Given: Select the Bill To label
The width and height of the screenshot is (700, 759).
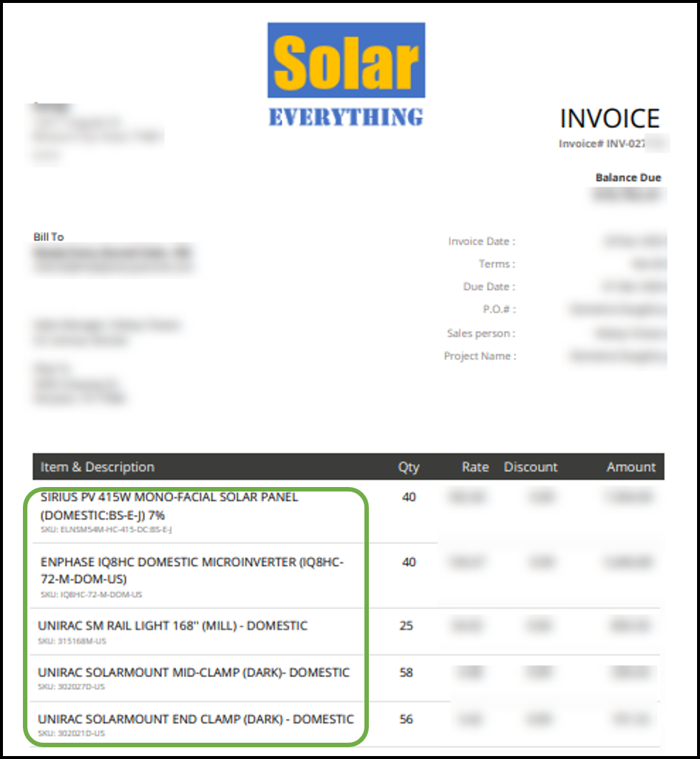Looking at the screenshot, I should pyautogui.click(x=48, y=236).
